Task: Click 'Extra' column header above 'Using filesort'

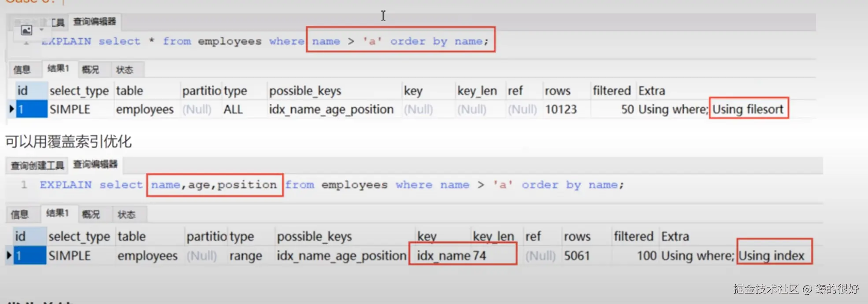Action: tap(652, 91)
